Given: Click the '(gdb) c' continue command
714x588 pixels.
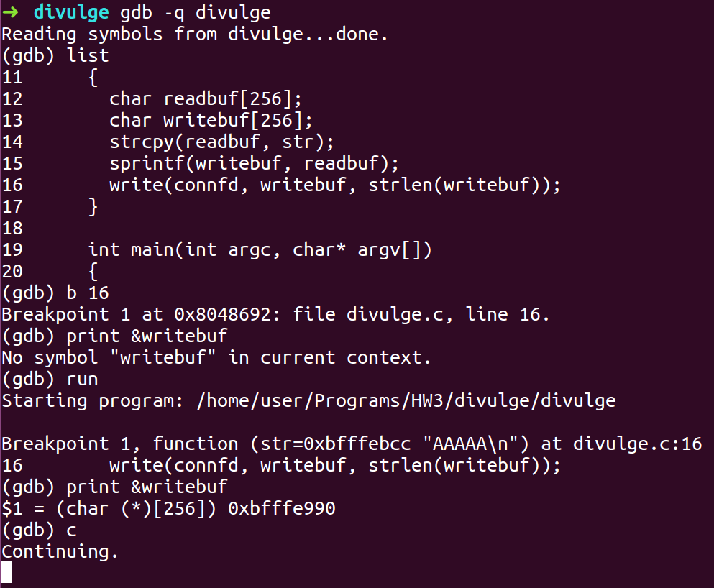Looking at the screenshot, I should pyautogui.click(x=40, y=530).
